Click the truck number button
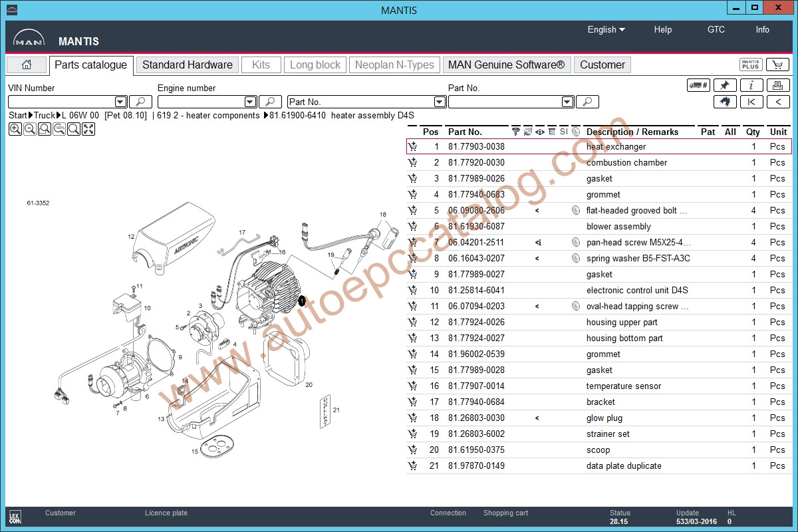This screenshot has width=798, height=532. point(698,85)
